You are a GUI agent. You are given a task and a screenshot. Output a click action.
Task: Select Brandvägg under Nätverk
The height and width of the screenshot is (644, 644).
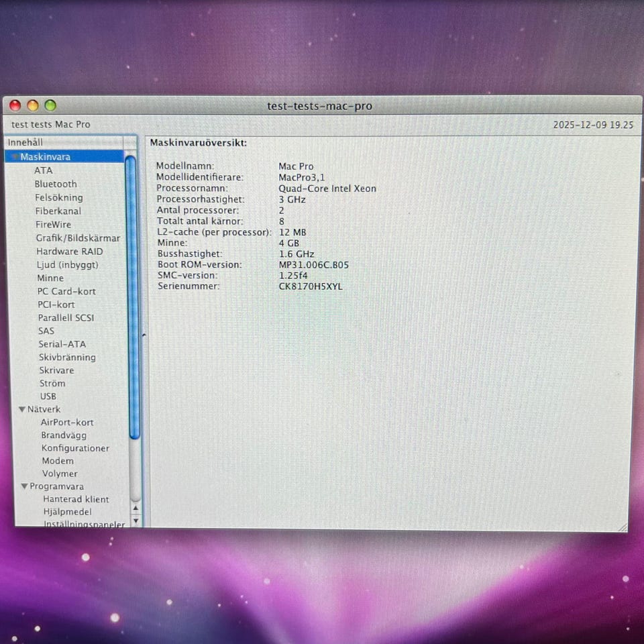[x=64, y=435]
